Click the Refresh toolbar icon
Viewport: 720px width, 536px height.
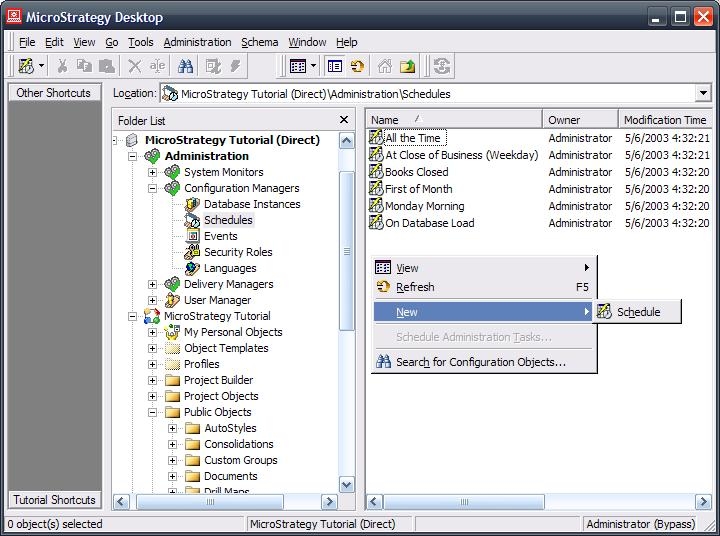pos(357,67)
